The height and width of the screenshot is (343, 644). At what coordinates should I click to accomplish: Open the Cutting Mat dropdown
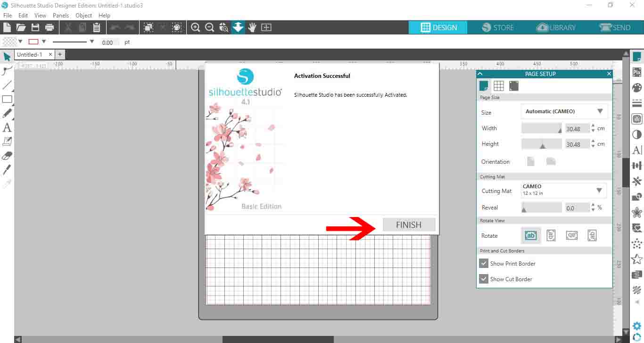564,191
